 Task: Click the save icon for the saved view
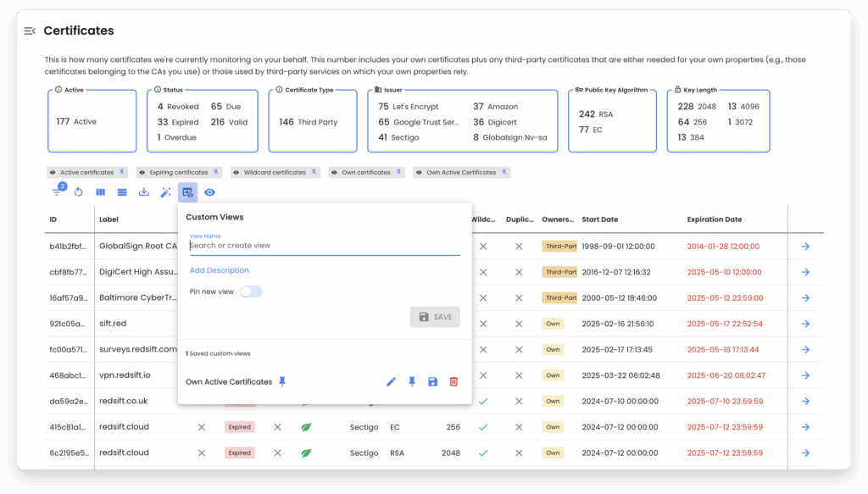coord(432,382)
